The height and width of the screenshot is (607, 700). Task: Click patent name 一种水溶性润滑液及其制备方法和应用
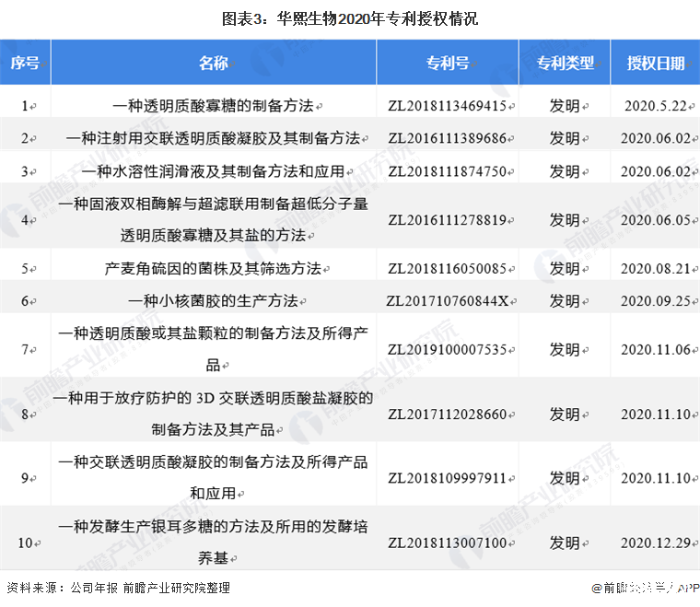point(214,171)
